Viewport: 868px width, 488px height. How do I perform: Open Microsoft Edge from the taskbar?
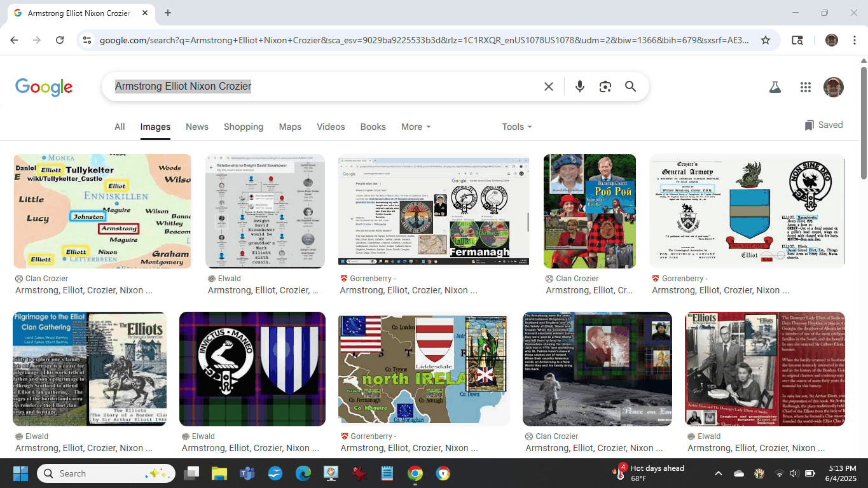pyautogui.click(x=303, y=473)
